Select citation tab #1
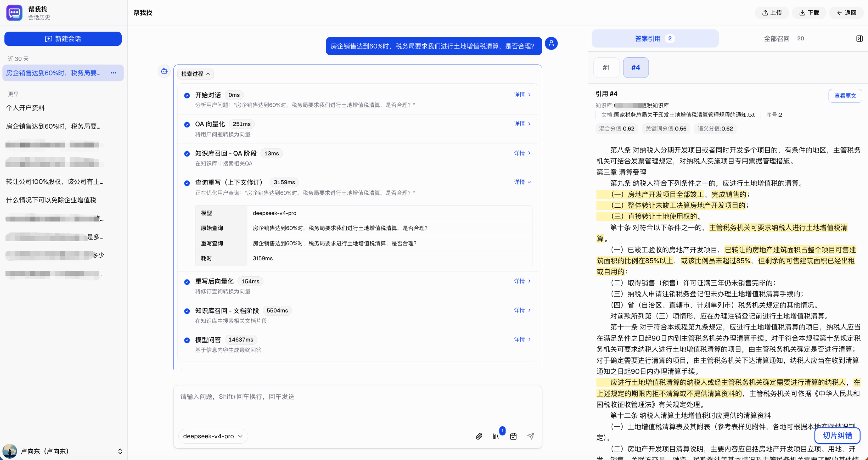868x460 pixels. coord(606,67)
